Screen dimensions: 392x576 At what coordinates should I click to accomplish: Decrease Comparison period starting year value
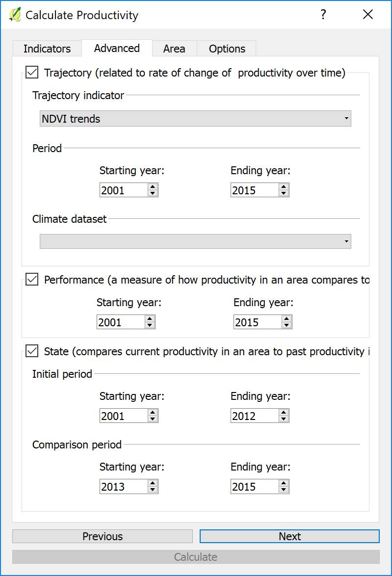[153, 490]
